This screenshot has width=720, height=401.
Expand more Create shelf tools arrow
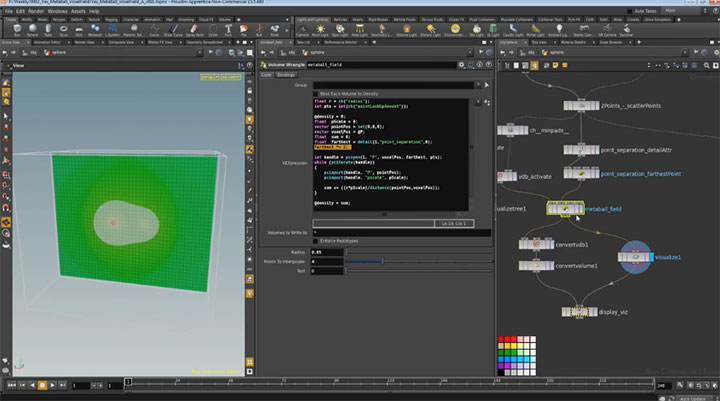click(x=287, y=31)
